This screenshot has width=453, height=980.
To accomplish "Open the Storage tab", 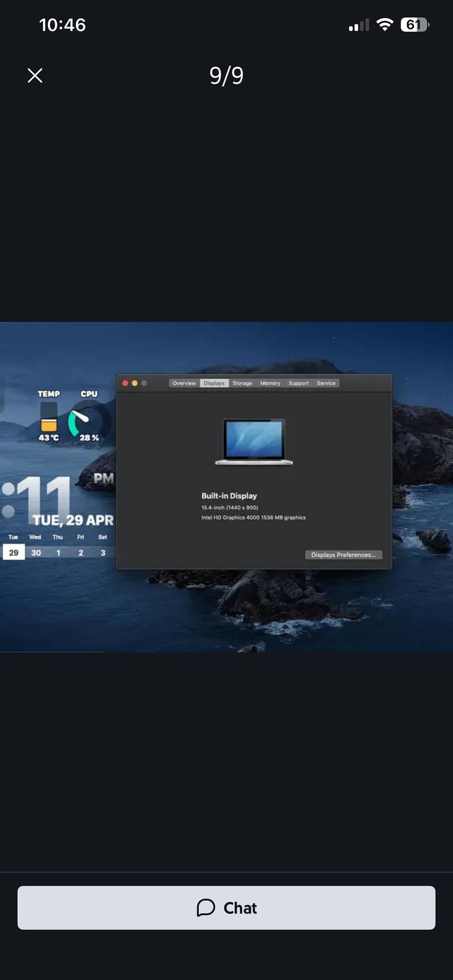I will click(x=242, y=383).
